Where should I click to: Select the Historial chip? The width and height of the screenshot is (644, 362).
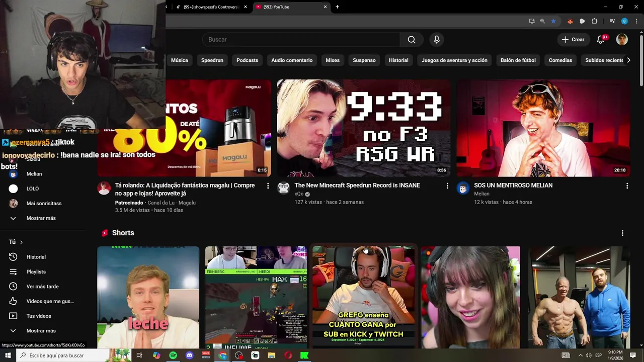pos(398,60)
